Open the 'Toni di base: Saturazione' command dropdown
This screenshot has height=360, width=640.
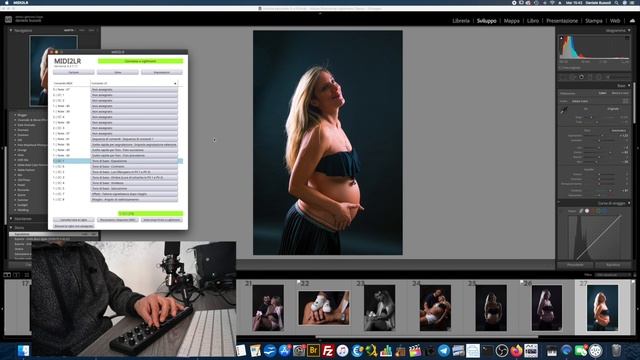(x=134, y=189)
